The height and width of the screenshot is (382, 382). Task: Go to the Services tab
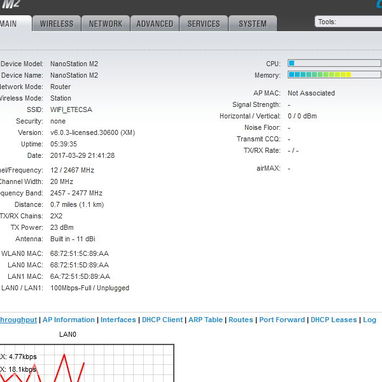coord(204,23)
